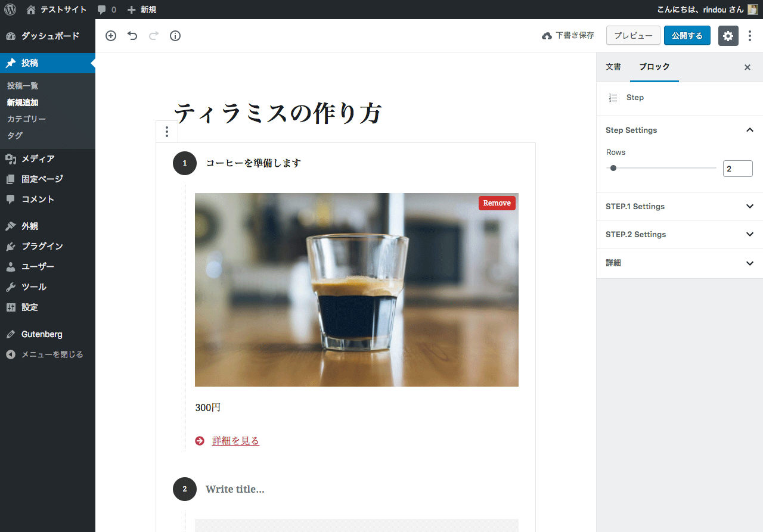Click the post title ティラミスの作り方
763x532 pixels.
(x=278, y=113)
